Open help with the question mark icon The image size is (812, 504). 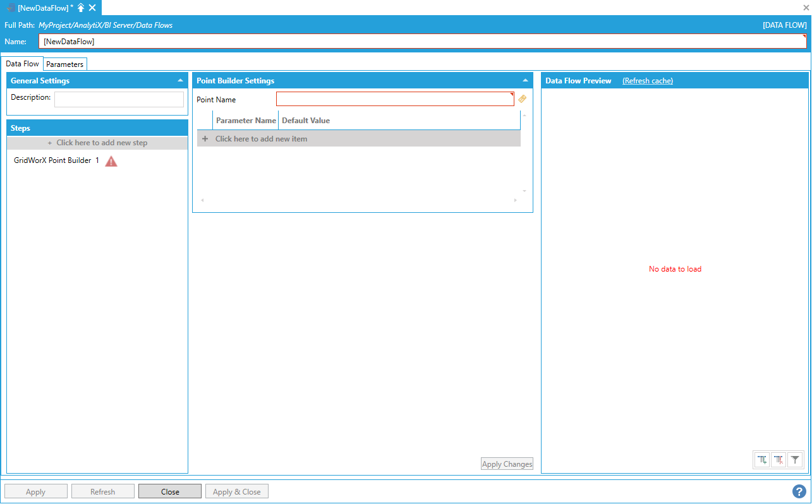pos(799,491)
